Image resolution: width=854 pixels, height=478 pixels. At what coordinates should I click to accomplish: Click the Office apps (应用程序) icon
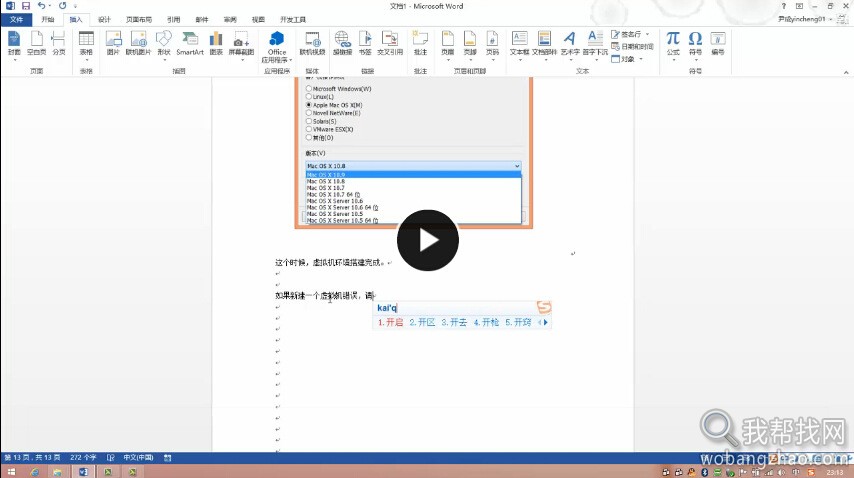tap(277, 46)
